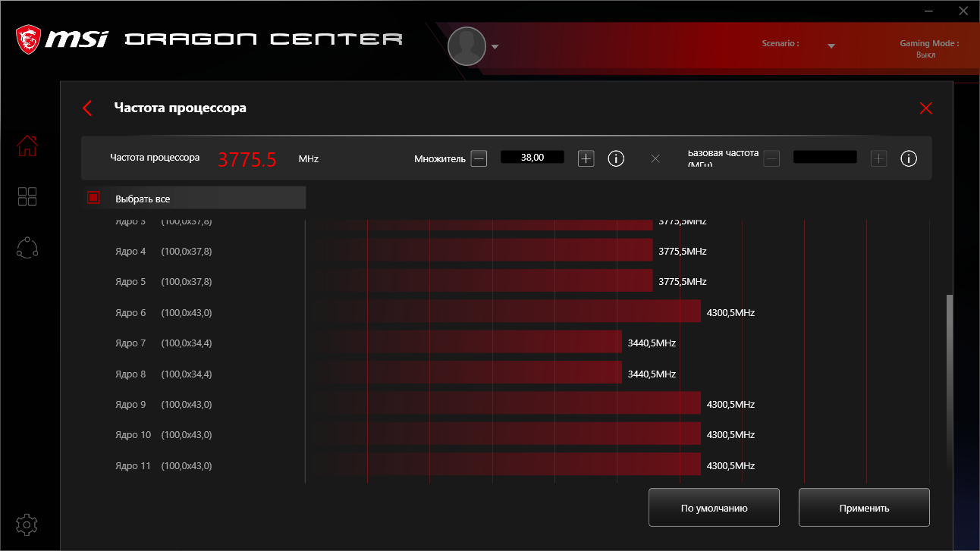This screenshot has height=551, width=980.
Task: Click the red 3775.5 processor frequency readout
Action: coord(247,160)
